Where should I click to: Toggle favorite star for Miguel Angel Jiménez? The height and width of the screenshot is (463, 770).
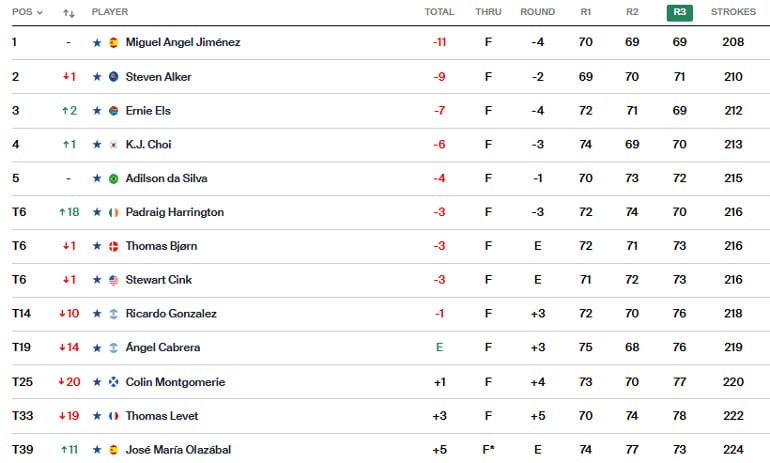click(x=97, y=43)
